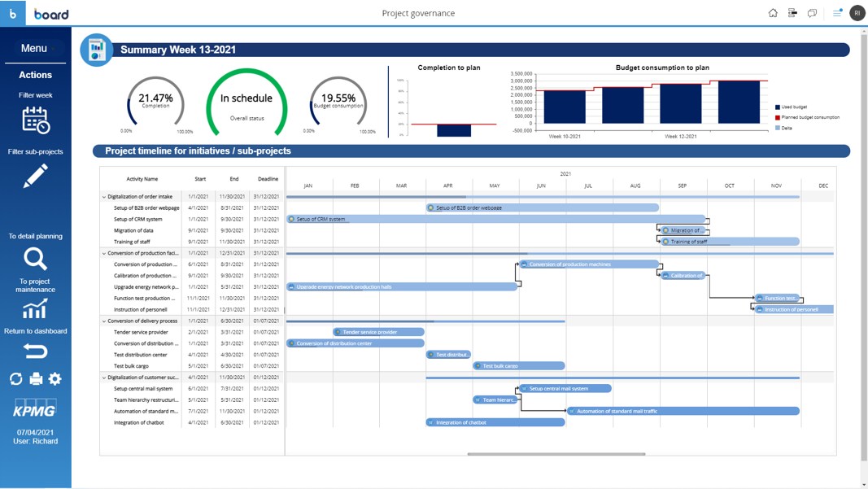This screenshot has width=868, height=489.
Task: Collapse Digitalization of order intake group
Action: [x=103, y=197]
